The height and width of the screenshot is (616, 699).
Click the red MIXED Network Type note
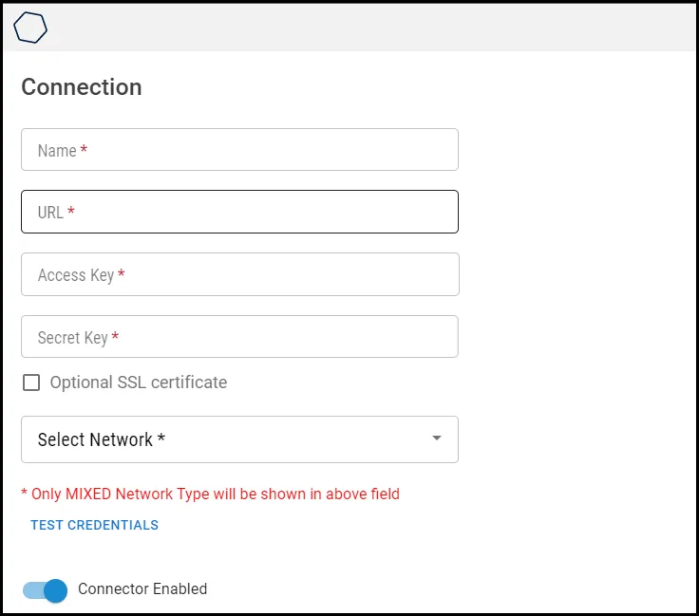pos(211,494)
